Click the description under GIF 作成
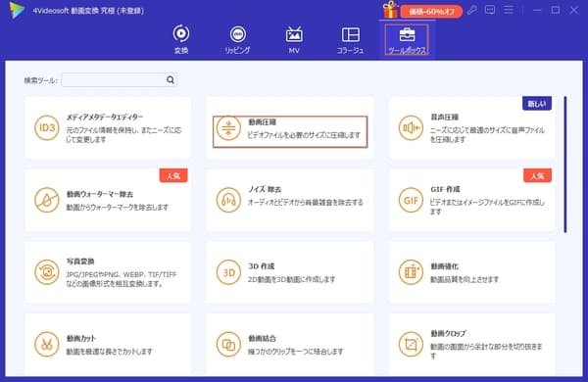 (x=487, y=207)
